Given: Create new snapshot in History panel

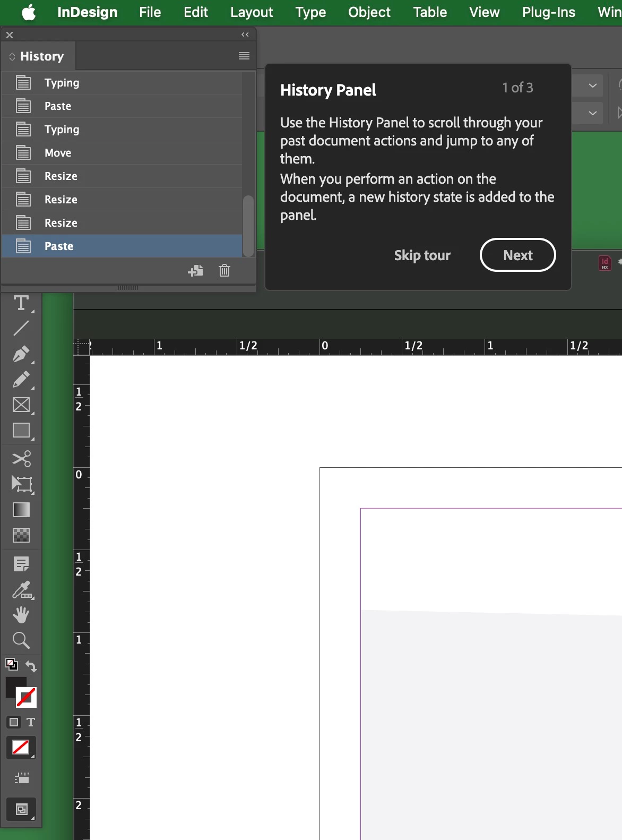Looking at the screenshot, I should [195, 271].
